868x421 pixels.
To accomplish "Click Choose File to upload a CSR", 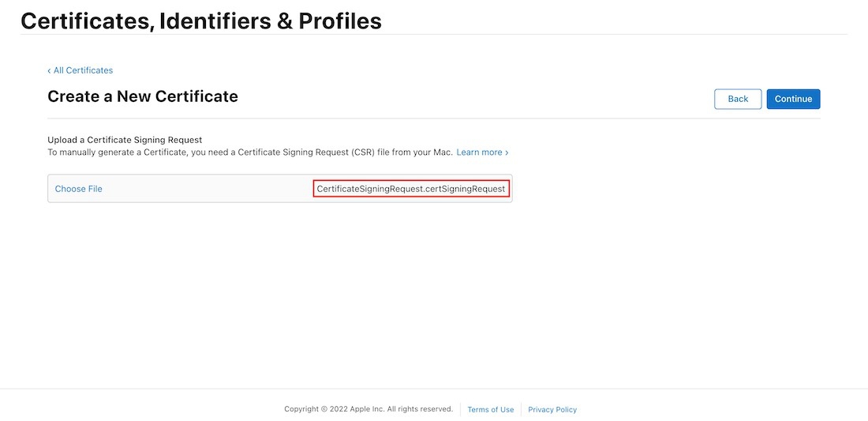I will (x=79, y=189).
